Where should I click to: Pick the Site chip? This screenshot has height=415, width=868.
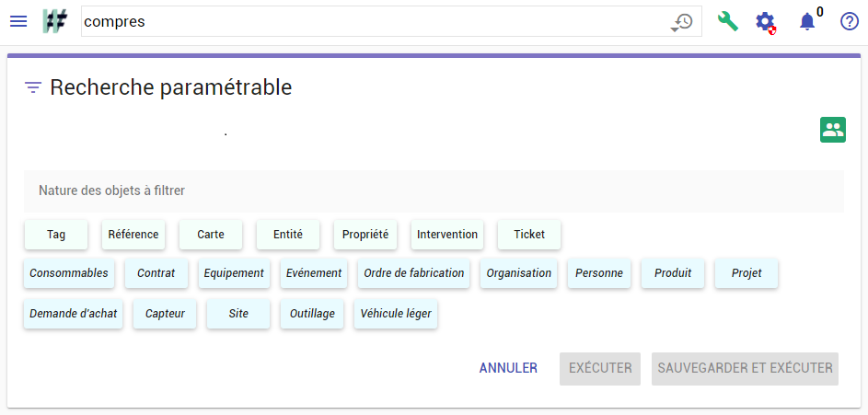click(238, 314)
